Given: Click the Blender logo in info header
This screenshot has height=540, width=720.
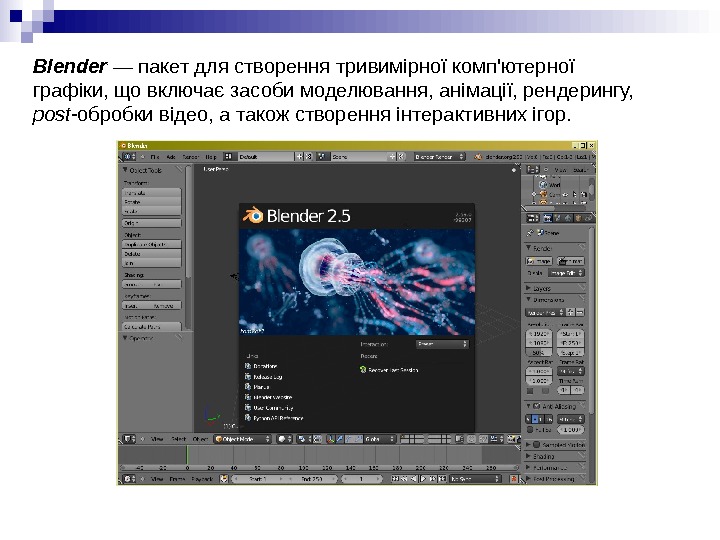Looking at the screenshot, I should [x=478, y=157].
